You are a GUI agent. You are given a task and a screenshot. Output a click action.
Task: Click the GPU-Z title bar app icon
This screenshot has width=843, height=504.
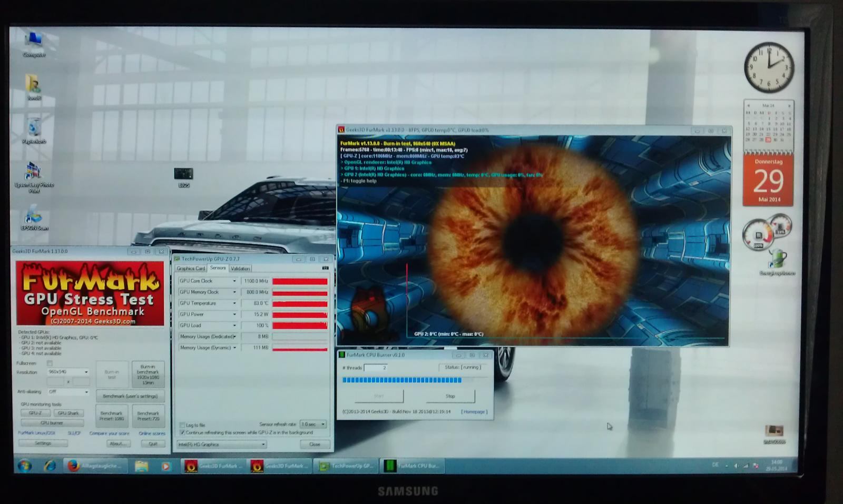(177, 259)
